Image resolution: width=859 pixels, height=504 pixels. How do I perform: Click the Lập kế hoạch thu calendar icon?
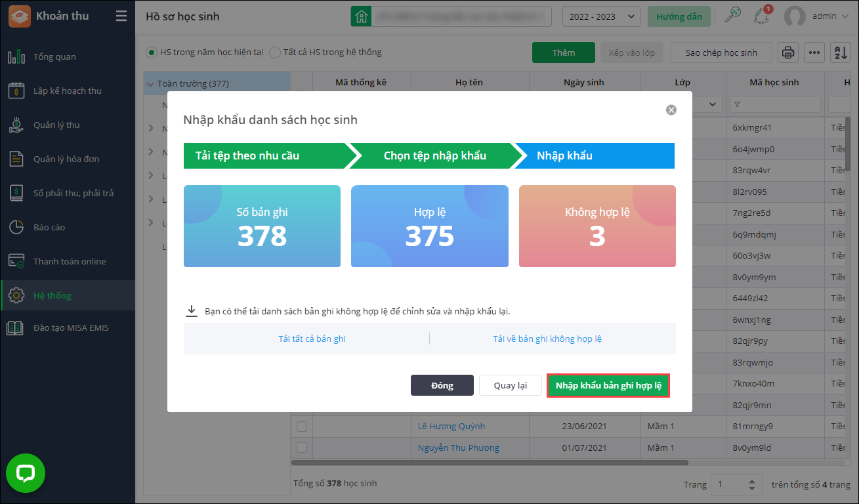pos(16,91)
